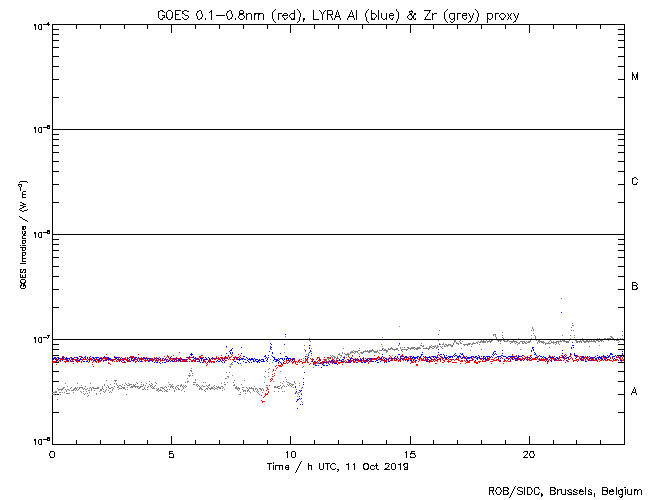The width and height of the screenshot is (650, 500).
Task: Click the 'ROB/SIDC, Brussels, Belgium' credit text
Action: [564, 491]
